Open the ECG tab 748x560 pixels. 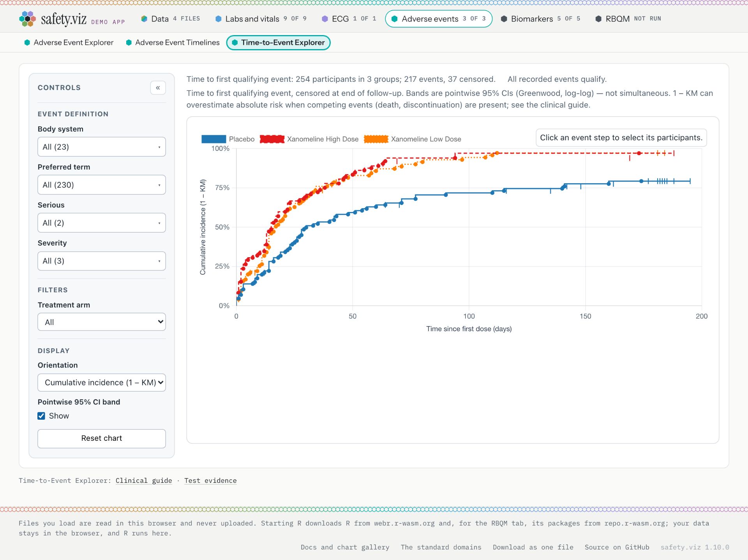(x=349, y=19)
